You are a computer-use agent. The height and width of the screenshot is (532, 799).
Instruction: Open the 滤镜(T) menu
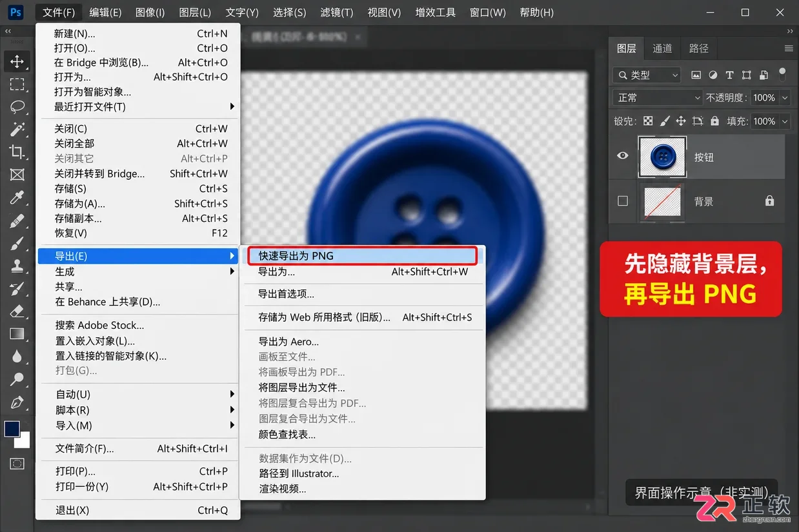(x=336, y=12)
